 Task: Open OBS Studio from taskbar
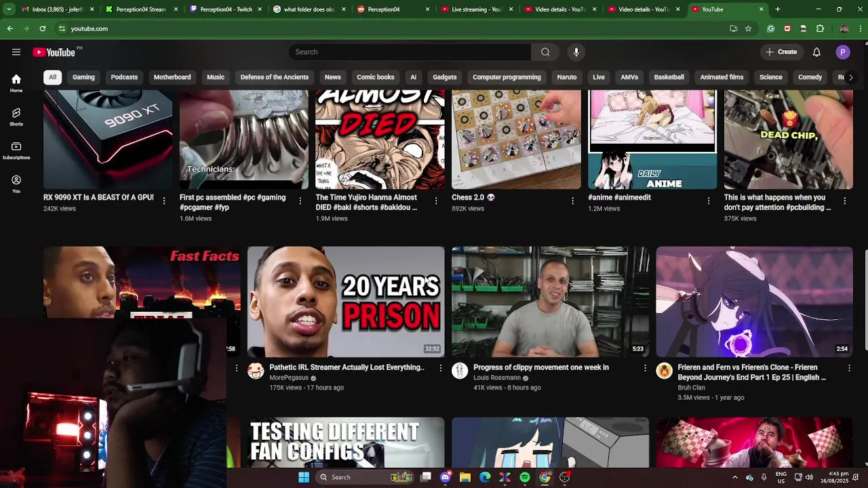(x=564, y=477)
